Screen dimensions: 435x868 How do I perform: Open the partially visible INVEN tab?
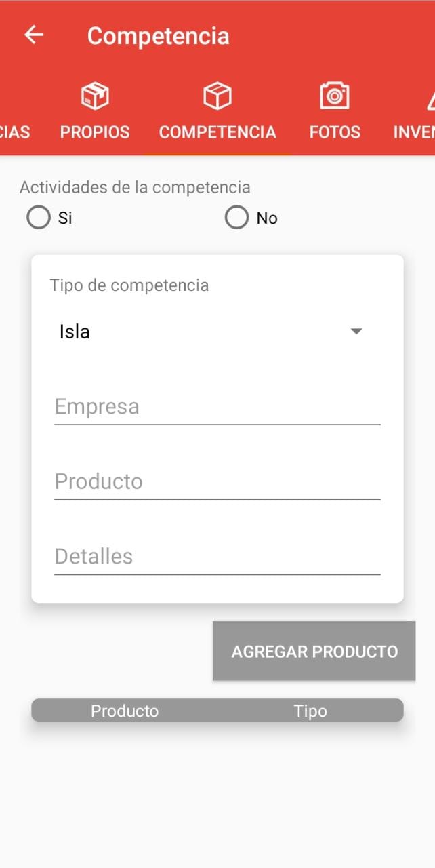(x=415, y=132)
